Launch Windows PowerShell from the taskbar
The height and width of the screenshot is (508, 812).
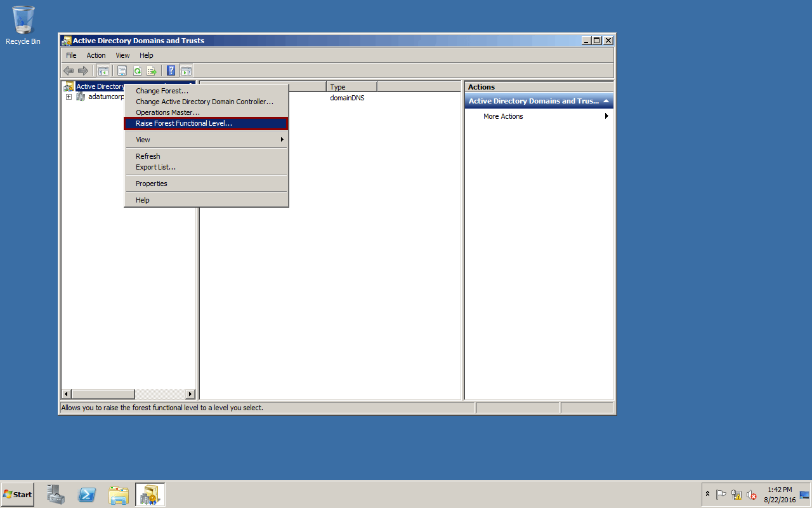(x=87, y=495)
